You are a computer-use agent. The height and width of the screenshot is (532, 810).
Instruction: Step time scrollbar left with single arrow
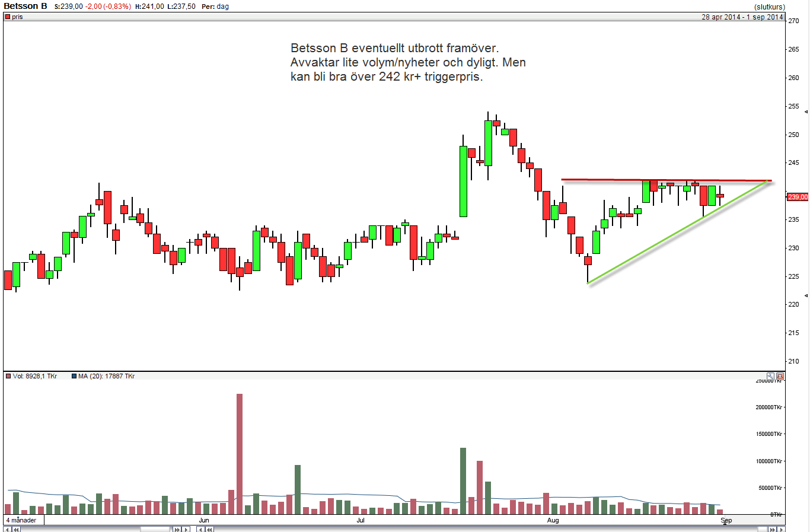click(200, 529)
